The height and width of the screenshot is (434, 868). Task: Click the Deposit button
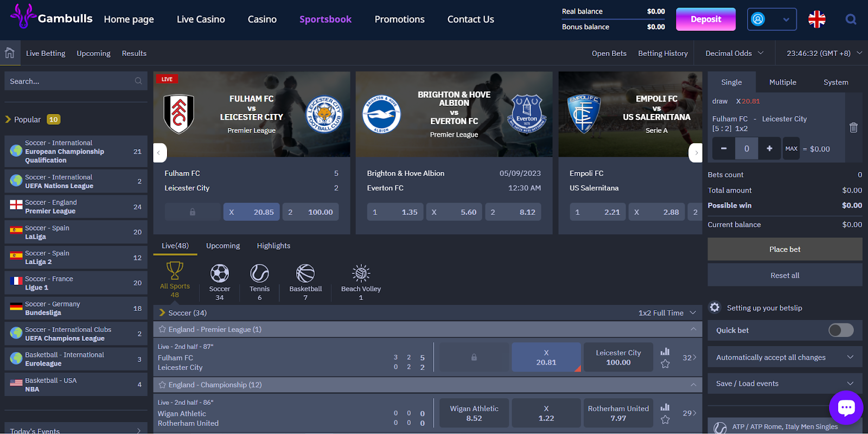[706, 19]
